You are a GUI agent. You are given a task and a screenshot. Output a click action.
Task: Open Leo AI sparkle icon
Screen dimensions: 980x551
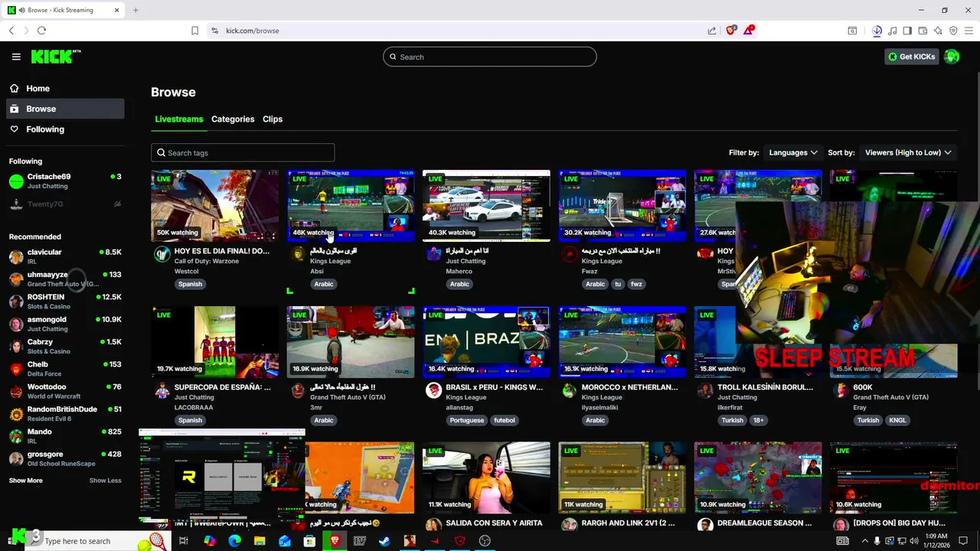coord(938,31)
